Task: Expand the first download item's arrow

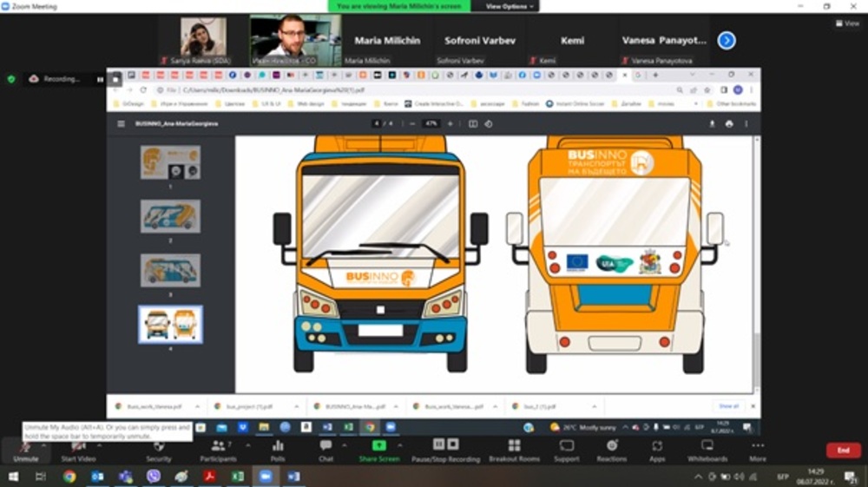Action: coord(197,407)
